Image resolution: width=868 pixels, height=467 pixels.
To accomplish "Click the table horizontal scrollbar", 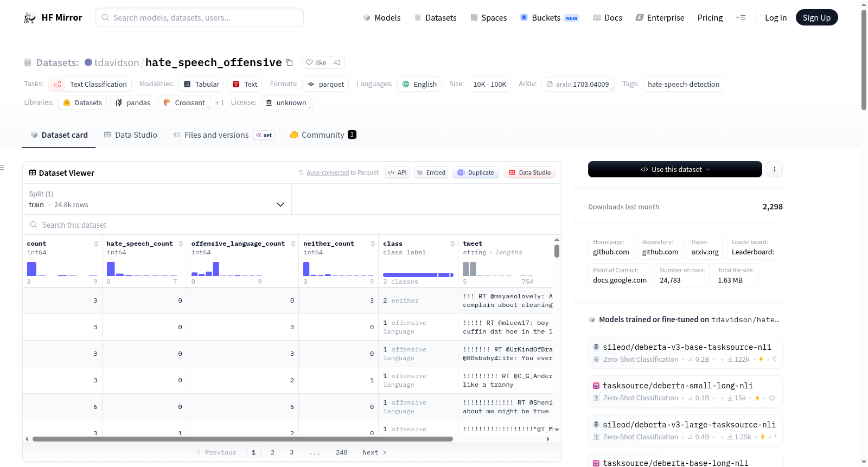I will coord(242,439).
